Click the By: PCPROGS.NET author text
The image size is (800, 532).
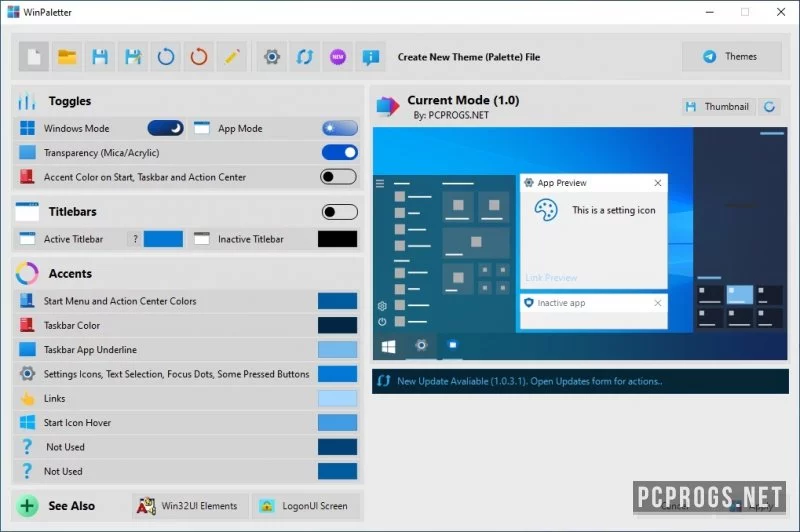(x=451, y=115)
